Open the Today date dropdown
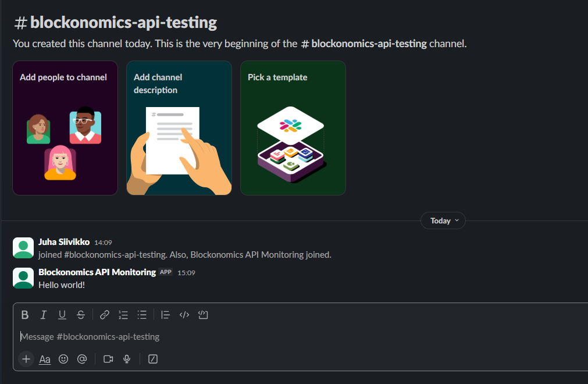Image resolution: width=588 pixels, height=384 pixels. pos(443,221)
